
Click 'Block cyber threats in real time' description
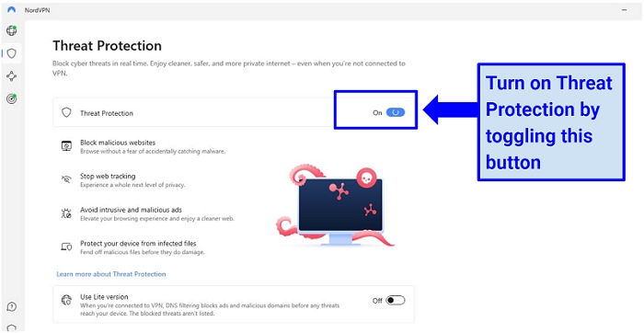(x=229, y=68)
